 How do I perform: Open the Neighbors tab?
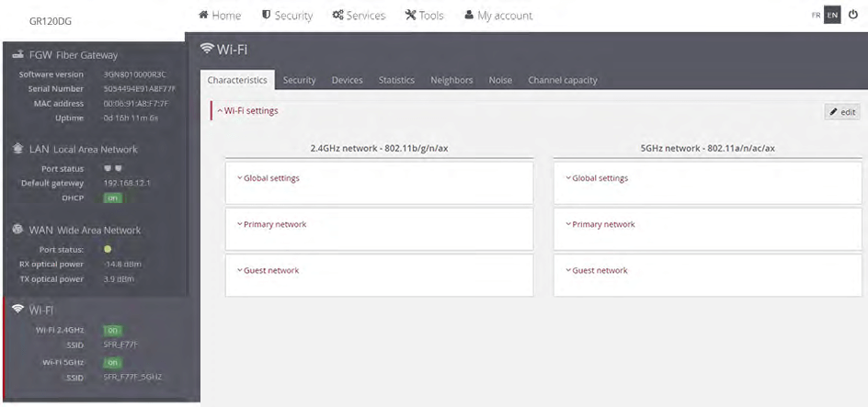tap(451, 81)
